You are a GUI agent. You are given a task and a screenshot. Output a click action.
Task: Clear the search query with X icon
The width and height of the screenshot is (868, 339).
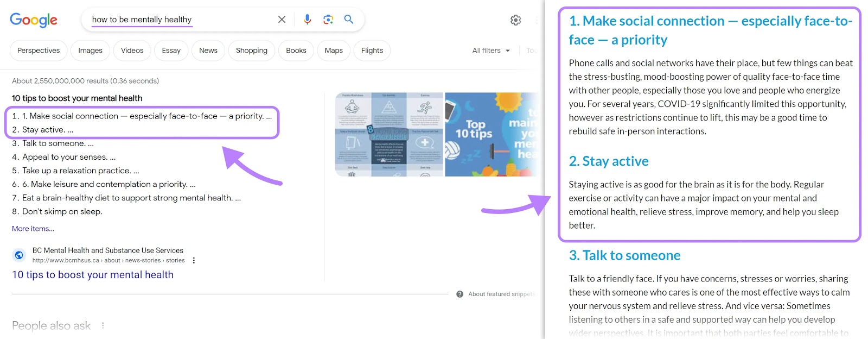(x=282, y=20)
